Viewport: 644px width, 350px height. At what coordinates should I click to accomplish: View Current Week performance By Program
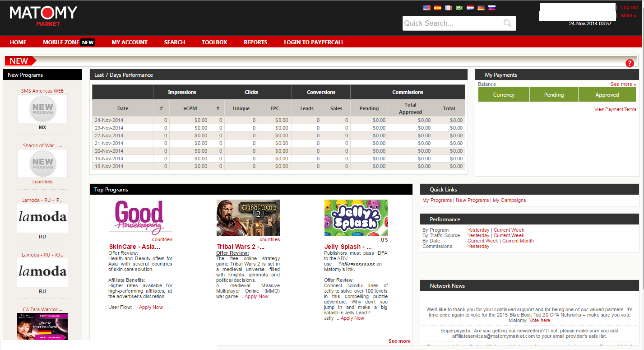[509, 230]
